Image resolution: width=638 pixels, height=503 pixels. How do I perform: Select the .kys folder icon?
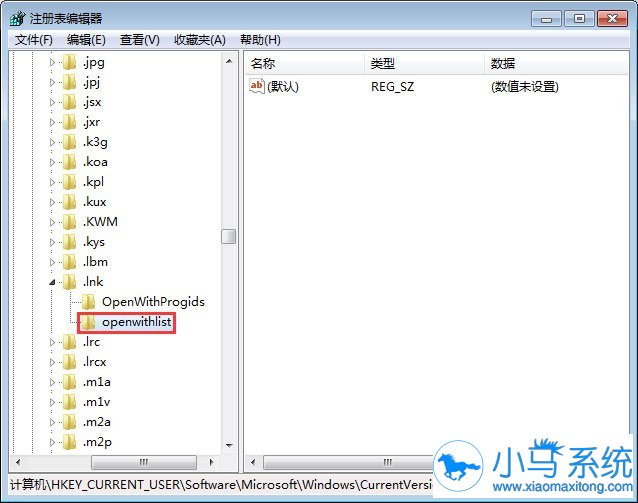tap(69, 242)
